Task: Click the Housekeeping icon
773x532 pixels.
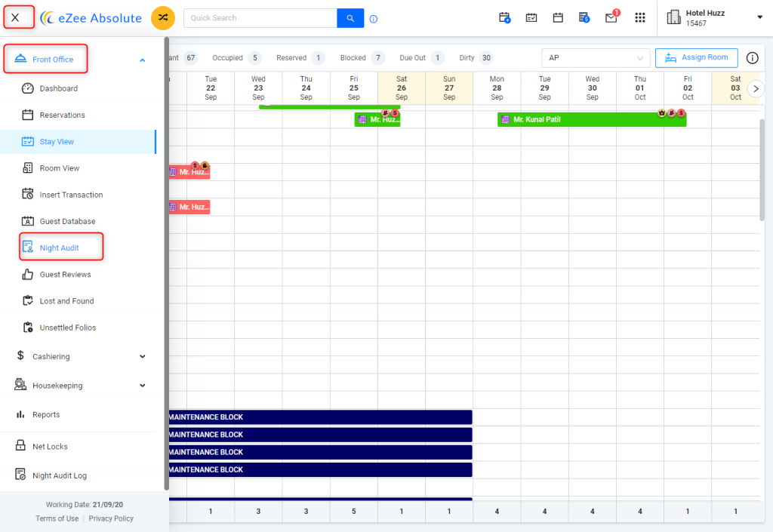Action: 20,385
